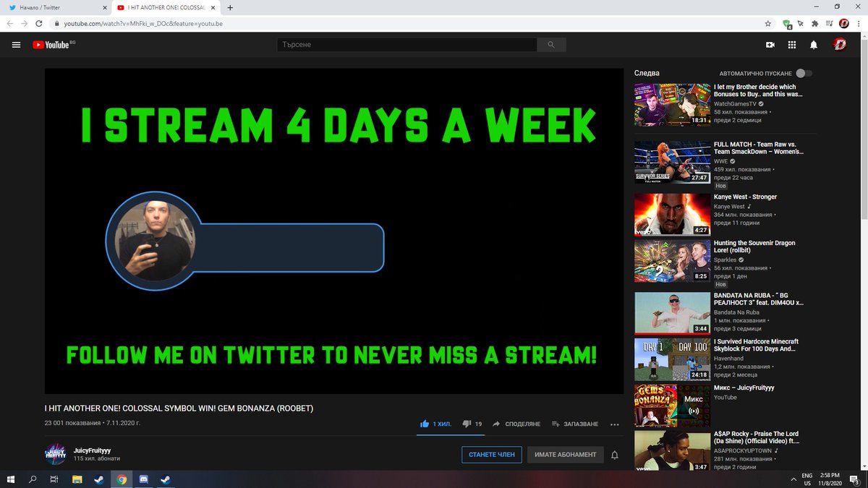Bookmark this page with the star
The width and height of the screenshot is (868, 488).
[768, 23]
